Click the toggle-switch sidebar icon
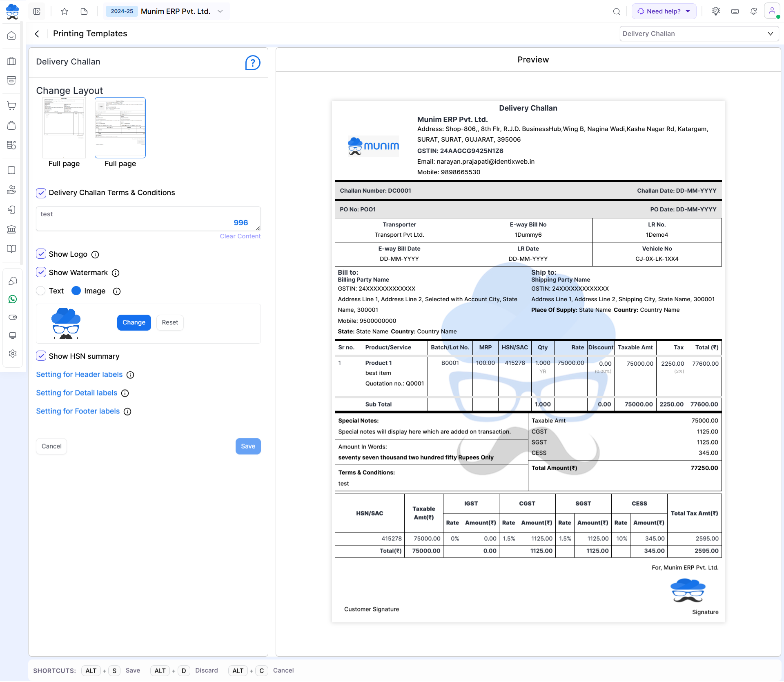Image resolution: width=784 pixels, height=682 pixels. [13, 317]
